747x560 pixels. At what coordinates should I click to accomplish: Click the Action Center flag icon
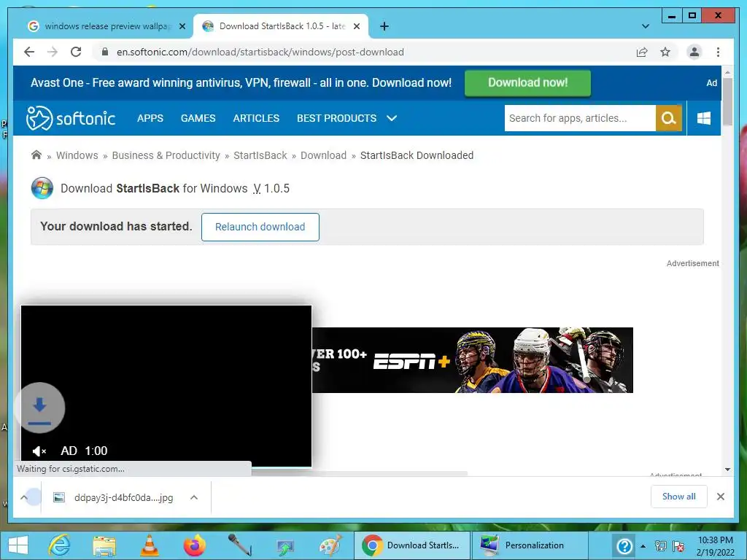tap(678, 546)
